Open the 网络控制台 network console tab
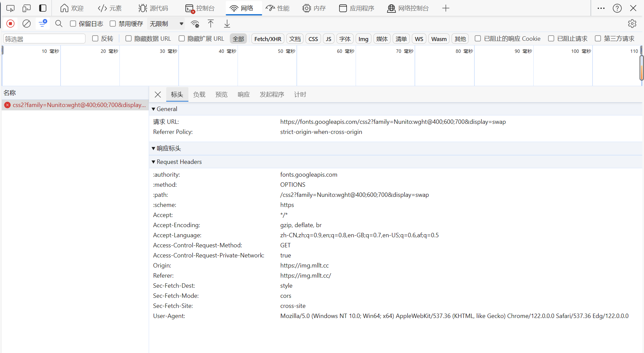 [408, 8]
